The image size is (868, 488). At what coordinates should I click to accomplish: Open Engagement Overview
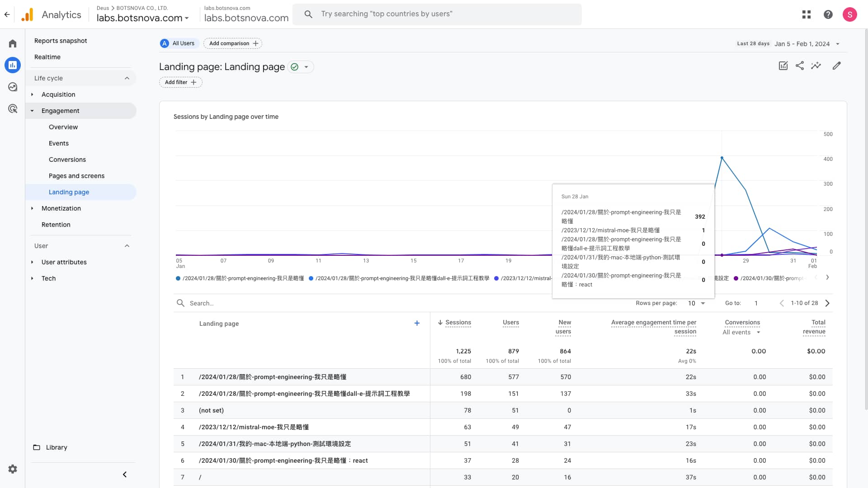(x=63, y=127)
